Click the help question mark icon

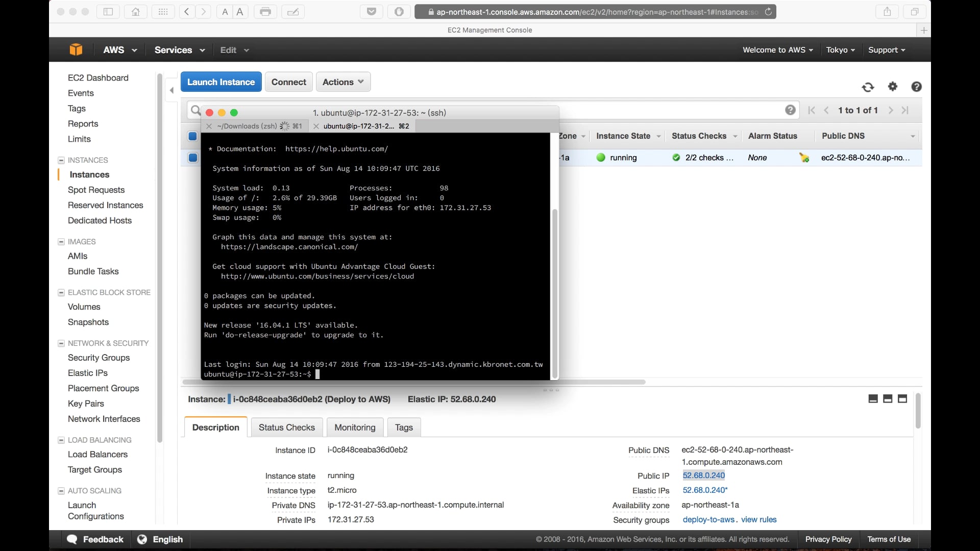[916, 87]
